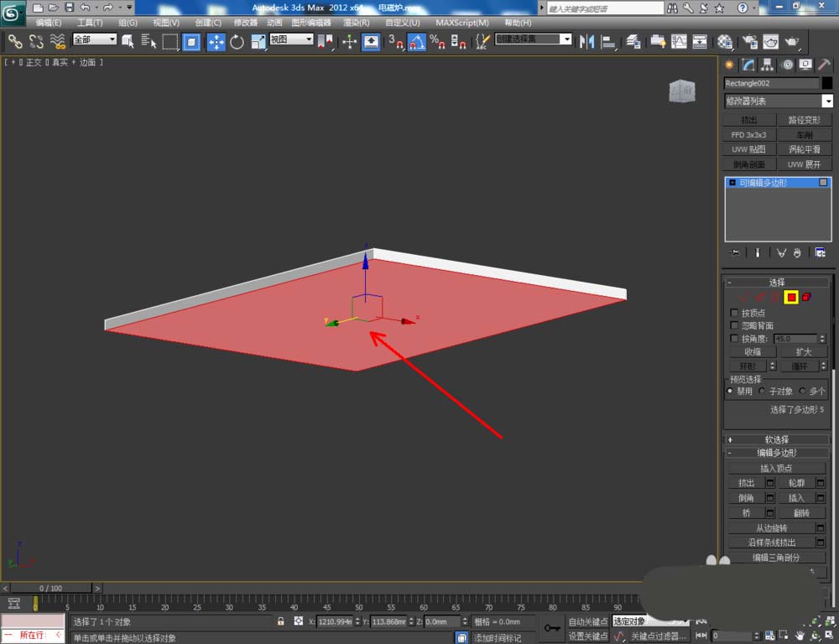Select the 子对象 preview radio button
The width and height of the screenshot is (839, 644).
(762, 391)
